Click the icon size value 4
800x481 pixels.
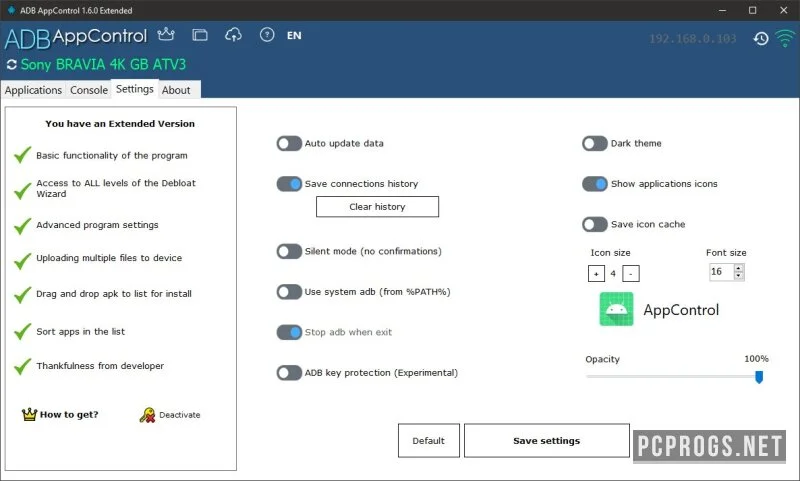[613, 274]
